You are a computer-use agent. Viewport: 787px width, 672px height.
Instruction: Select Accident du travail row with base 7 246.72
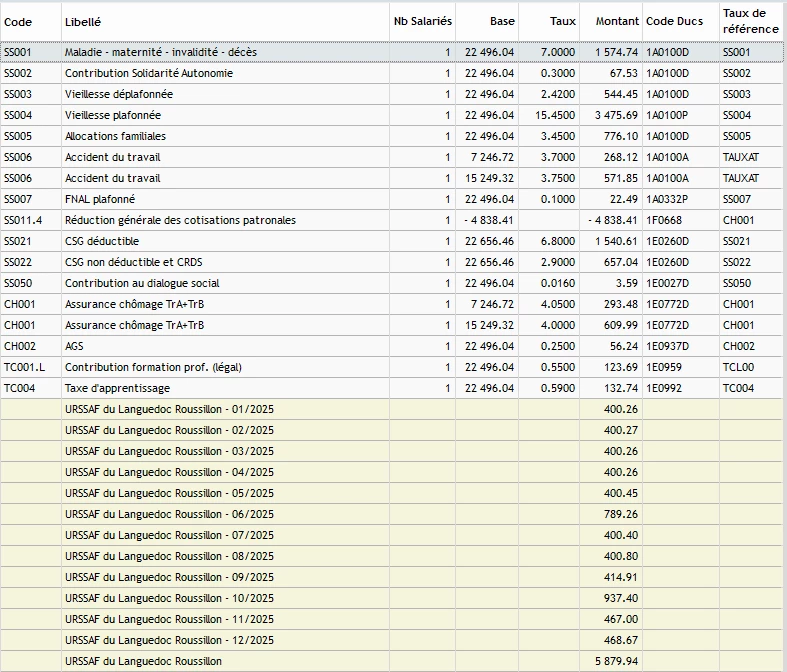pos(391,158)
